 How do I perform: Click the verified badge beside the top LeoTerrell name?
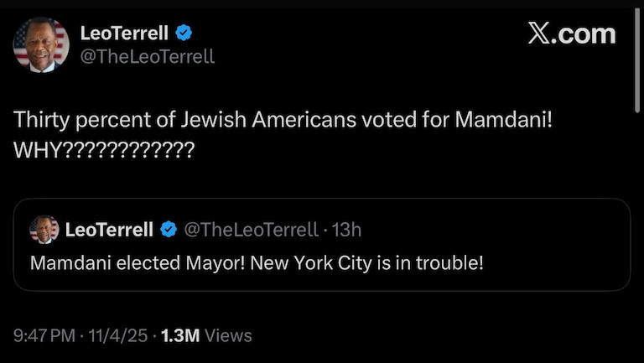coord(185,34)
